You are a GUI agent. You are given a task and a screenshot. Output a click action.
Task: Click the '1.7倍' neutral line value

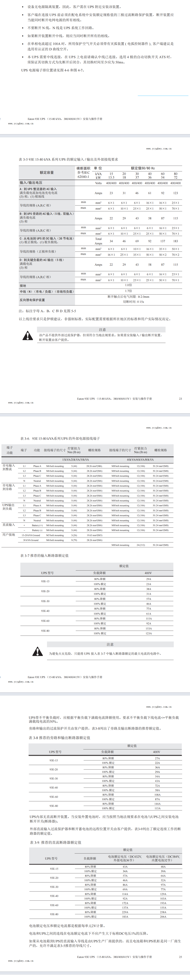129,291
